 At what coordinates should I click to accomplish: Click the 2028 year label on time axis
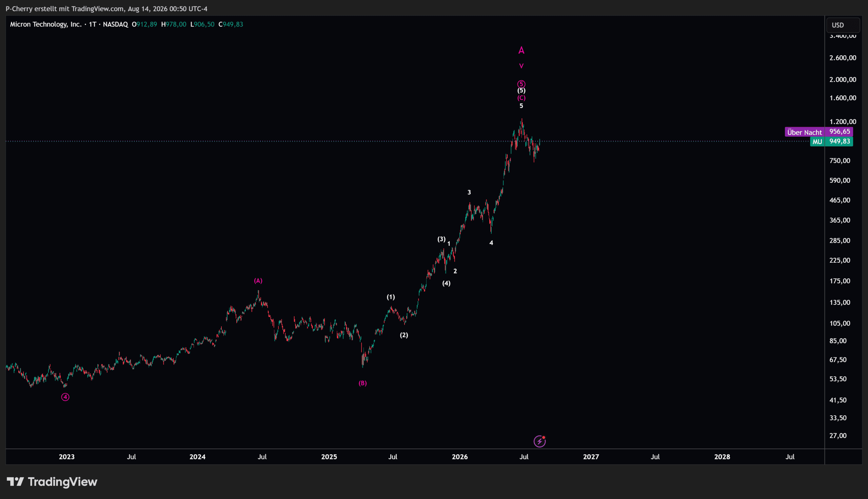click(x=722, y=457)
